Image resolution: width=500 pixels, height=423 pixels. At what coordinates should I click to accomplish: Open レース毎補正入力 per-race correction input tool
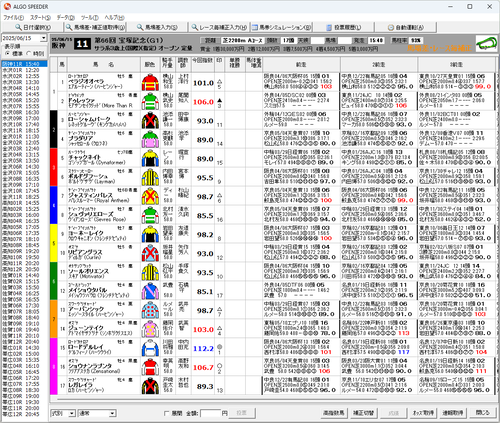coord(219,27)
